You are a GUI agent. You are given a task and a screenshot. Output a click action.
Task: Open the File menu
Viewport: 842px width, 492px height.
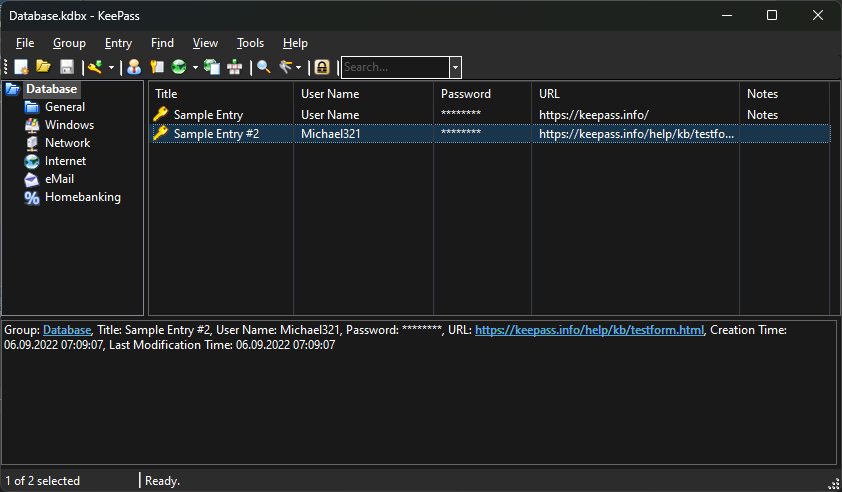tap(25, 43)
